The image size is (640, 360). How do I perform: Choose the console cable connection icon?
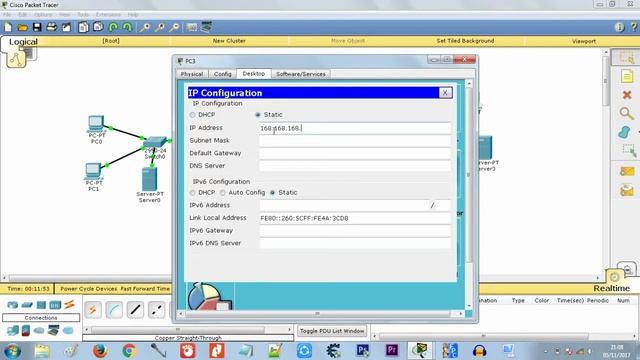[x=114, y=310]
